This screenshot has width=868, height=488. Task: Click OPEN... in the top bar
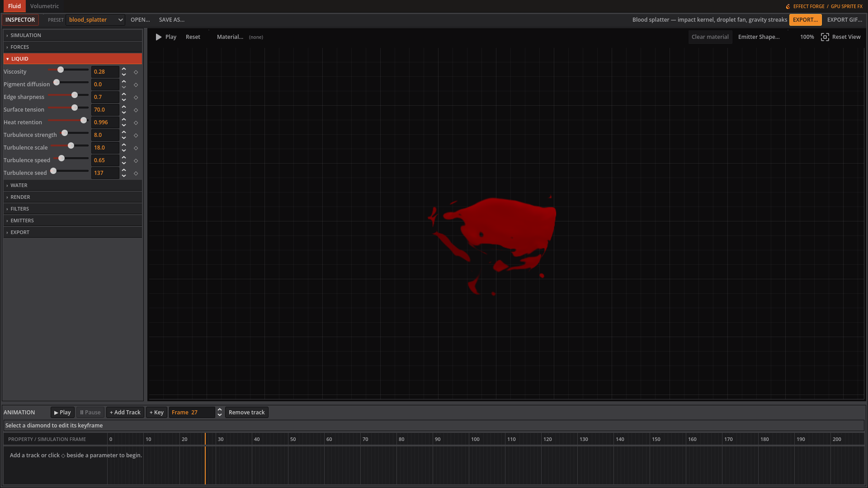[x=140, y=20]
